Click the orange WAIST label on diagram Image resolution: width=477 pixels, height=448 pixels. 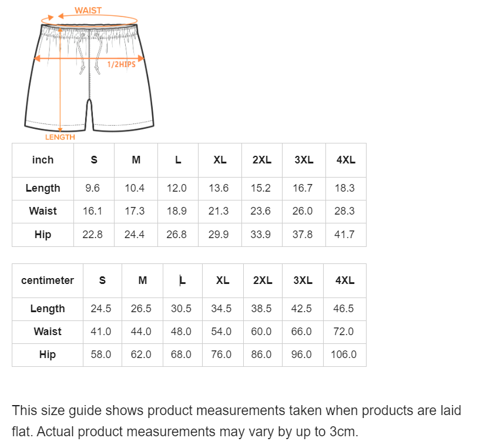88,11
